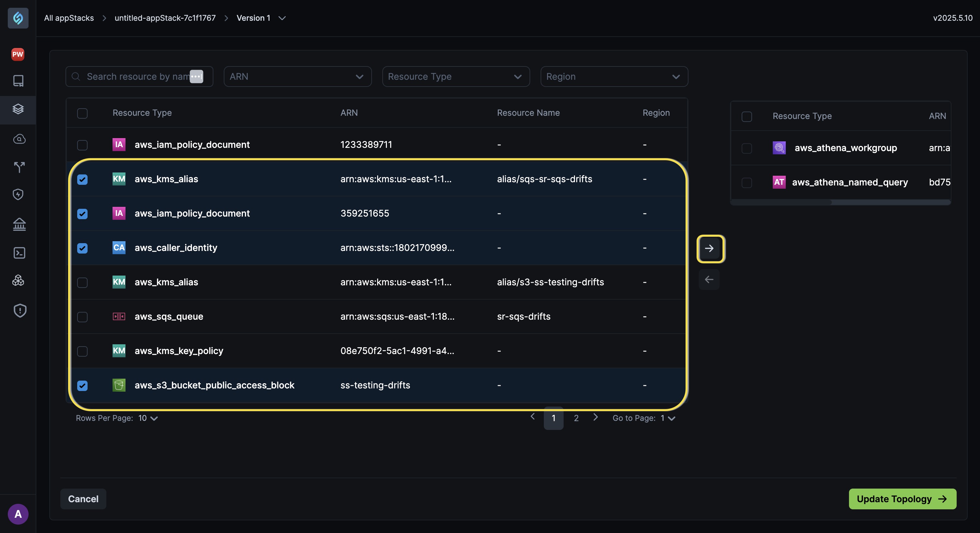Click the Update Topology button
The width and height of the screenshot is (980, 533).
coord(902,499)
